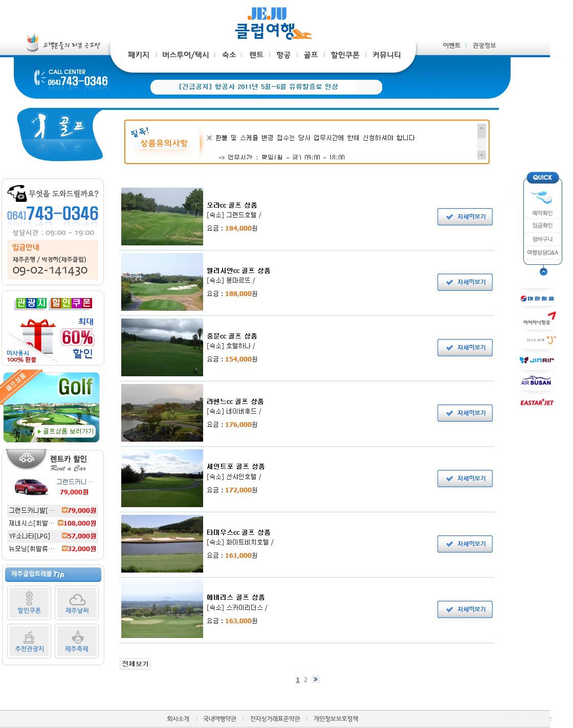Collapse the Quick menu with up arrow
The image size is (573, 728).
point(543,271)
